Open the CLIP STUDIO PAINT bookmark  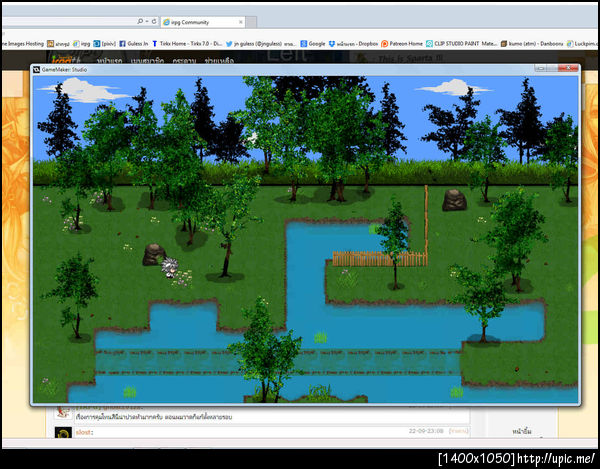pos(461,44)
